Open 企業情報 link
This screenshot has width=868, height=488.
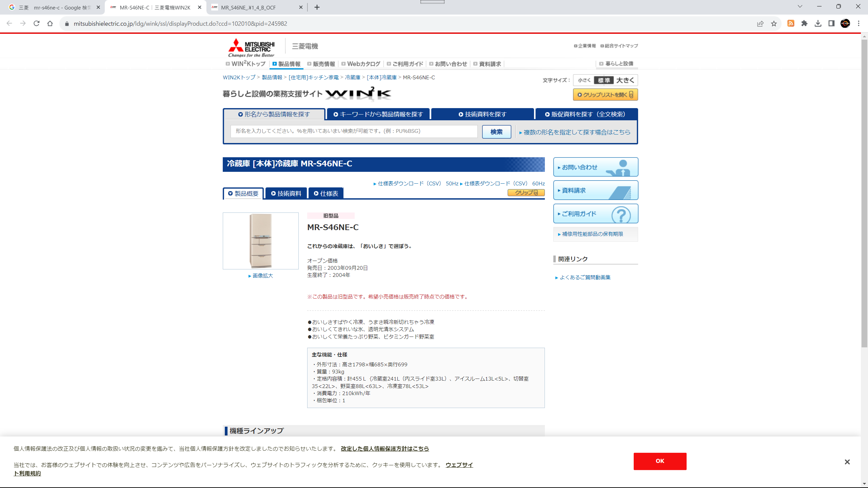coord(585,46)
